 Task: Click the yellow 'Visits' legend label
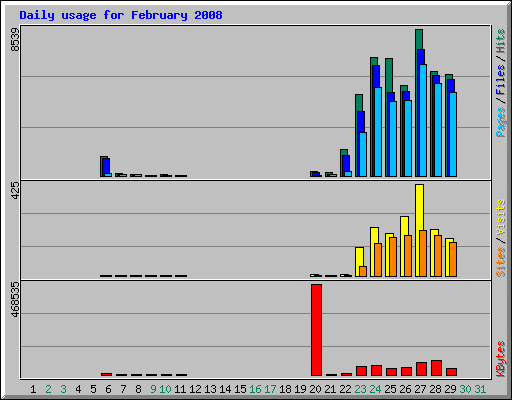click(500, 217)
